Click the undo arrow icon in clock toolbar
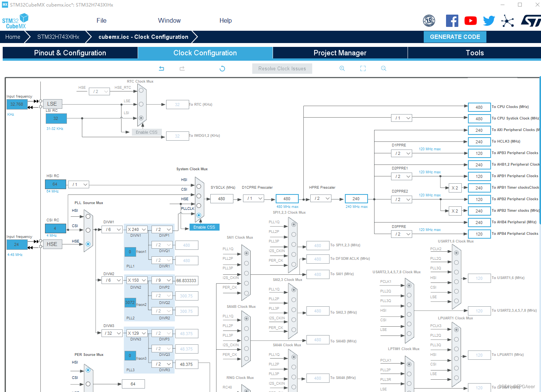The image size is (541, 392). tap(161, 68)
